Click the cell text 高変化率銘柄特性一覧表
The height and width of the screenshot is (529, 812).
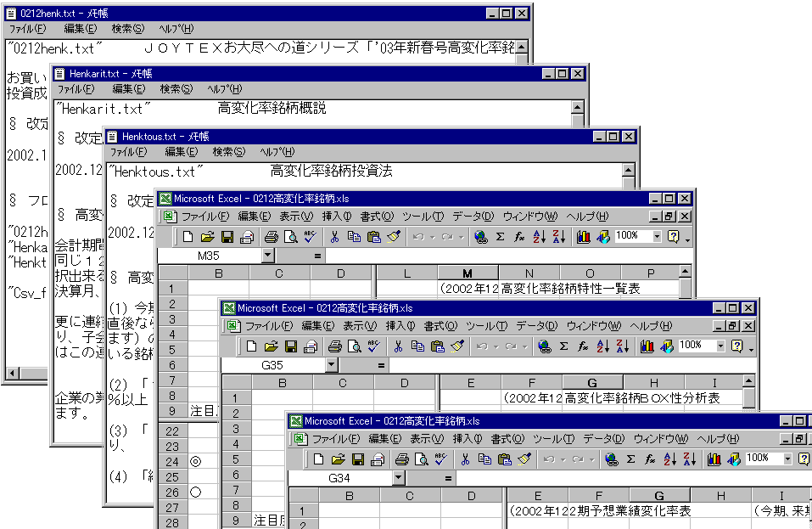[571, 289]
